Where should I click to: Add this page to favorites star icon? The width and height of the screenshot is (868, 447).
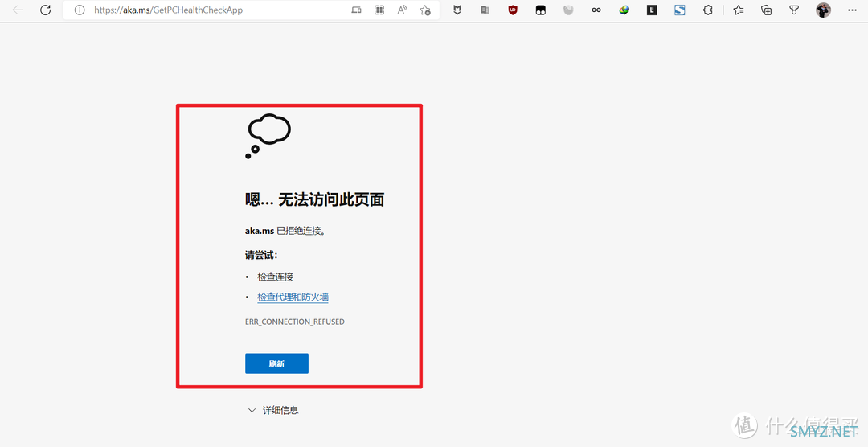click(x=425, y=10)
